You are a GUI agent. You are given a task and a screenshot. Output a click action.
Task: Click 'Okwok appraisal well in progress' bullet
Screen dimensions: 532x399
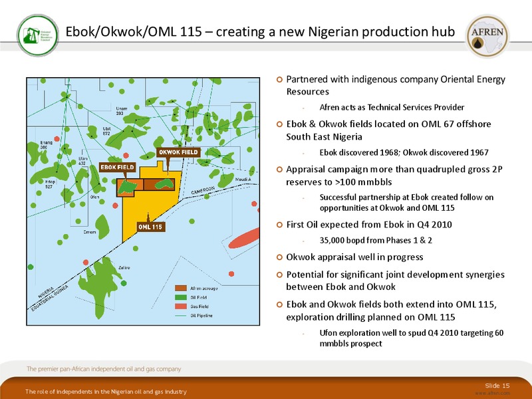click(x=354, y=257)
